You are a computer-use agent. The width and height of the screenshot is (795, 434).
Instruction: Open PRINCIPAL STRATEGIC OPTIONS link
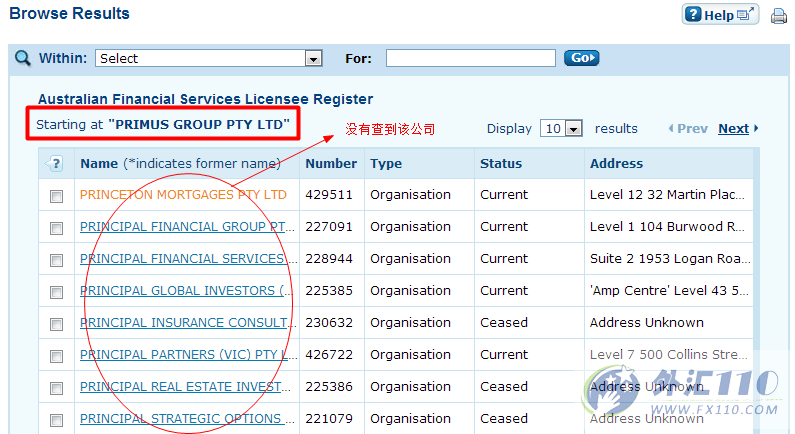pyautogui.click(x=187, y=418)
